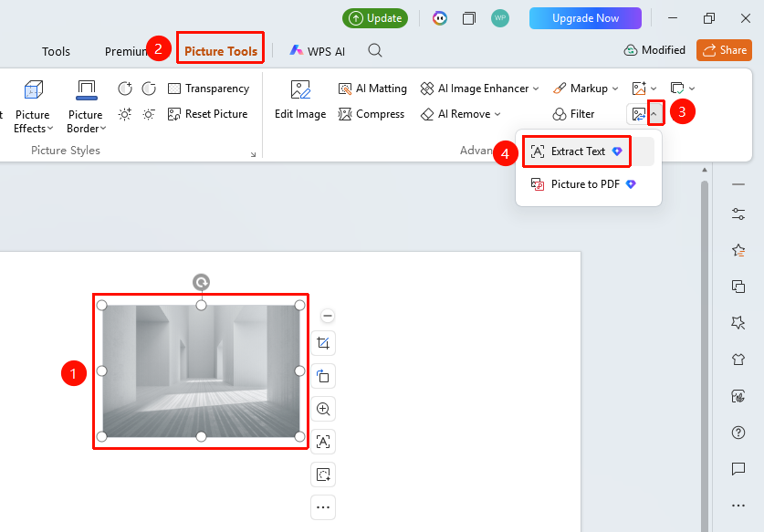Click the magnifier zoom icon beside picture
The width and height of the screenshot is (764, 532).
(323, 409)
